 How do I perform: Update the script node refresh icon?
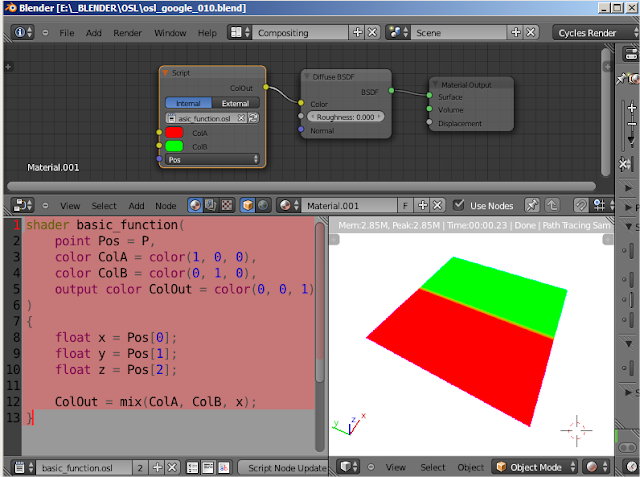(x=253, y=118)
